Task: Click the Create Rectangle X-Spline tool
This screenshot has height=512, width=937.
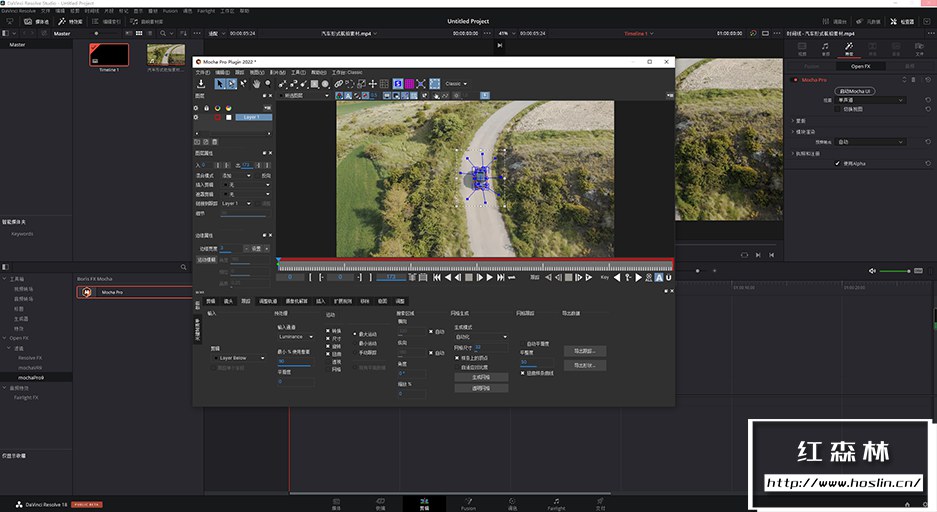Action: coord(314,84)
